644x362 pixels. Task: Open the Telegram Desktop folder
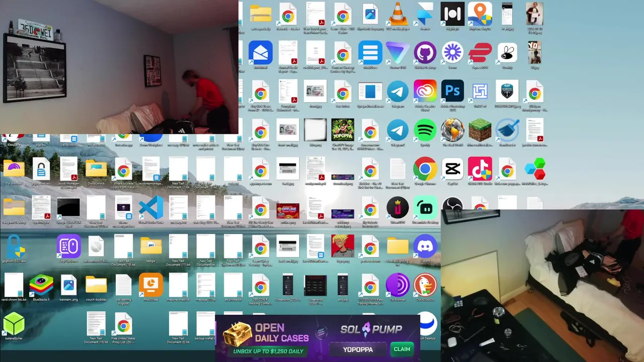[x=14, y=208]
